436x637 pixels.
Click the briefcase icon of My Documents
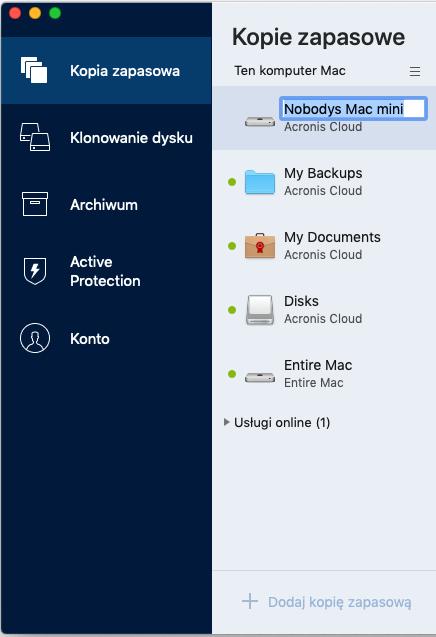tap(260, 246)
